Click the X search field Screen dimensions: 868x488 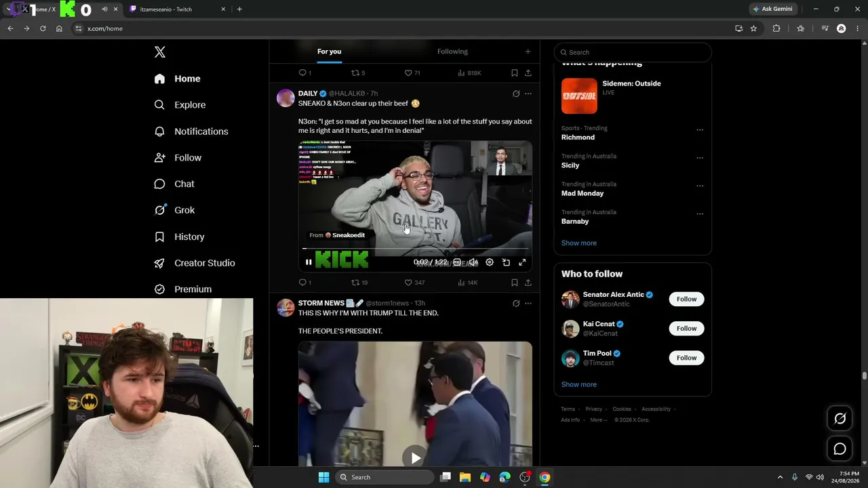tap(633, 52)
